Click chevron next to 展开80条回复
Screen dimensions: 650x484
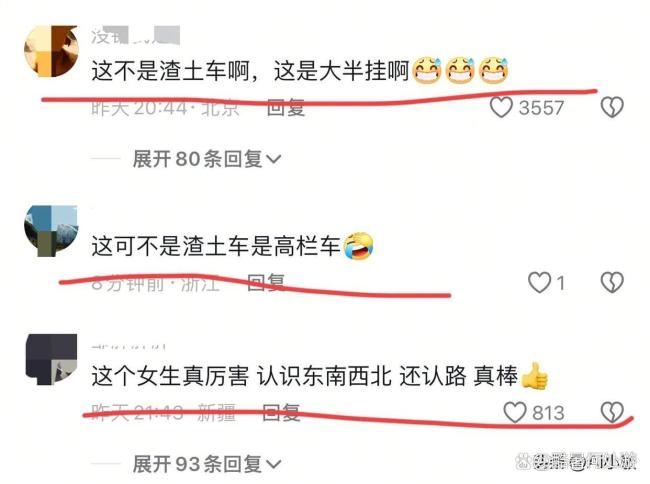click(273, 159)
